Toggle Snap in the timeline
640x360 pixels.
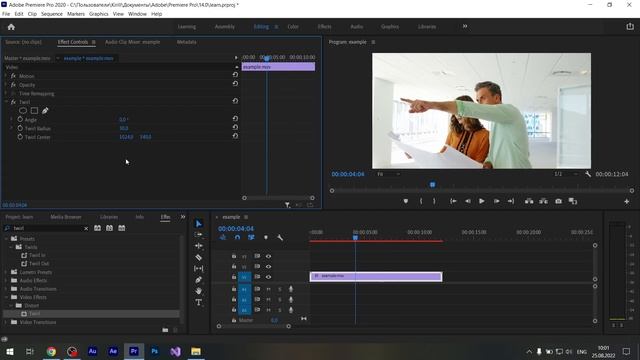[x=237, y=238]
